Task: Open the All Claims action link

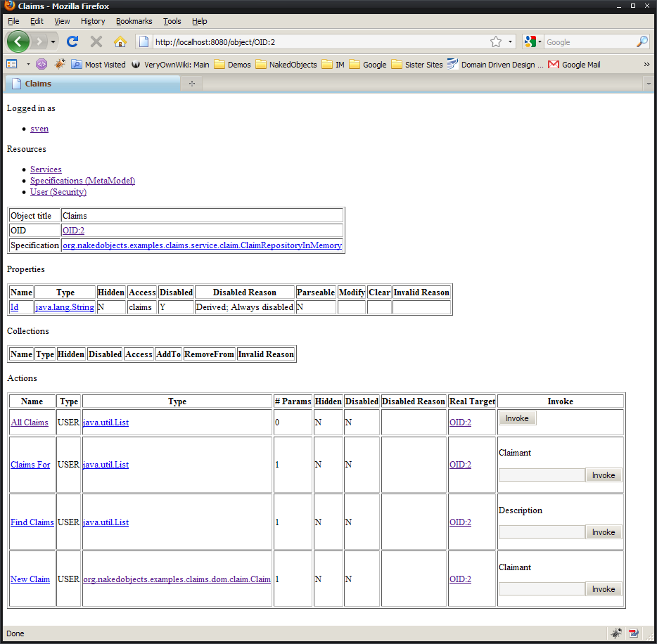Action: (x=30, y=422)
